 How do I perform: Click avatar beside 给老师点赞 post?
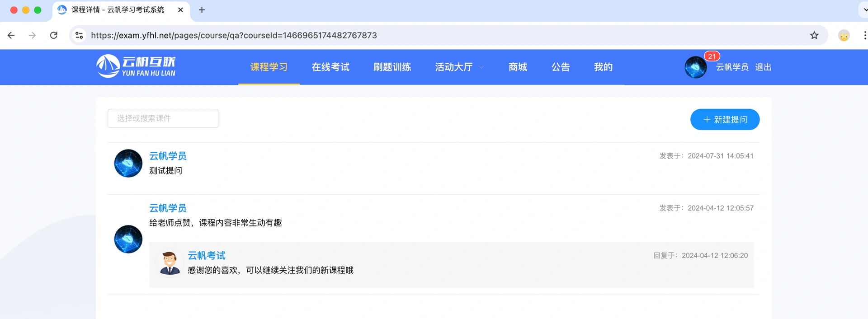click(128, 239)
